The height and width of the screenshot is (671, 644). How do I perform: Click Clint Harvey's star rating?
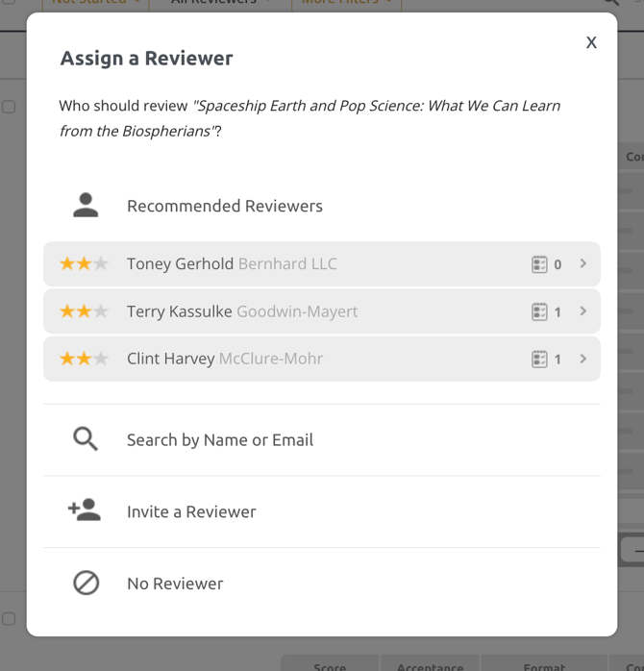click(x=84, y=359)
